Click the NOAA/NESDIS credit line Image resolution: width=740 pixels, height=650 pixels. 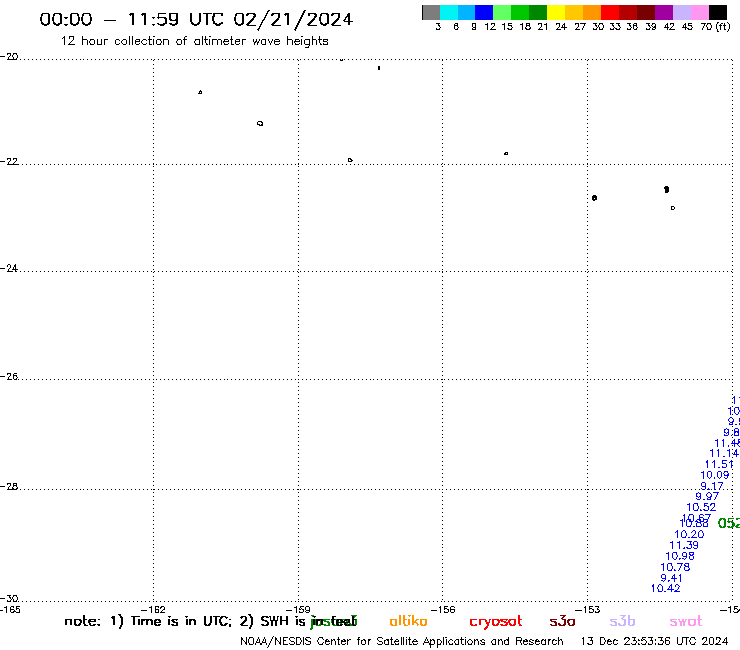tap(402, 641)
